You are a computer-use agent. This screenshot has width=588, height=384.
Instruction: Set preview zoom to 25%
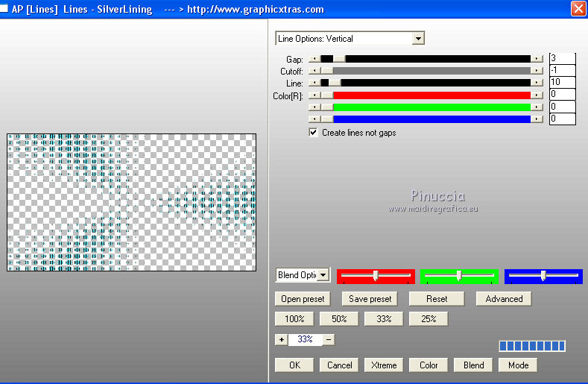(429, 318)
